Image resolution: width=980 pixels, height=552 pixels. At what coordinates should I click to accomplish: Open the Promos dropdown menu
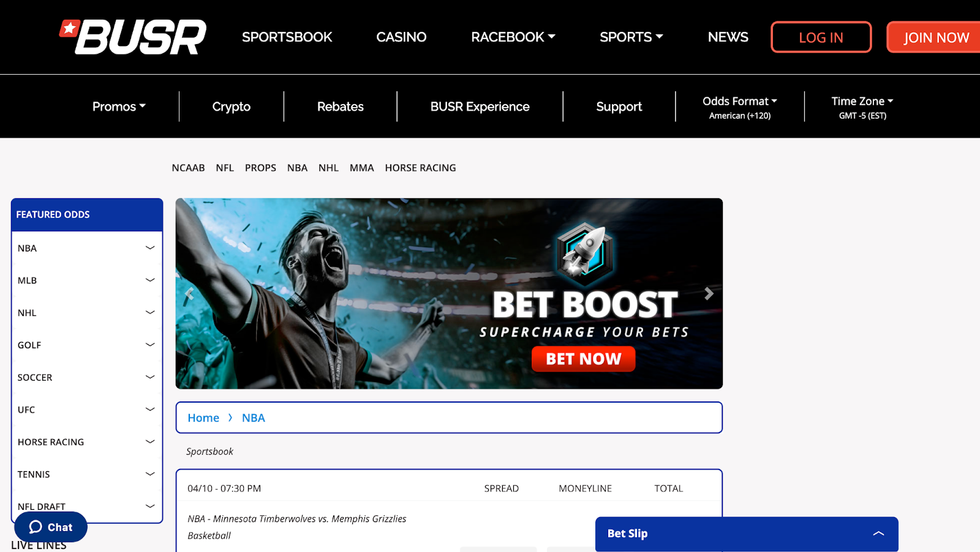[x=119, y=106]
